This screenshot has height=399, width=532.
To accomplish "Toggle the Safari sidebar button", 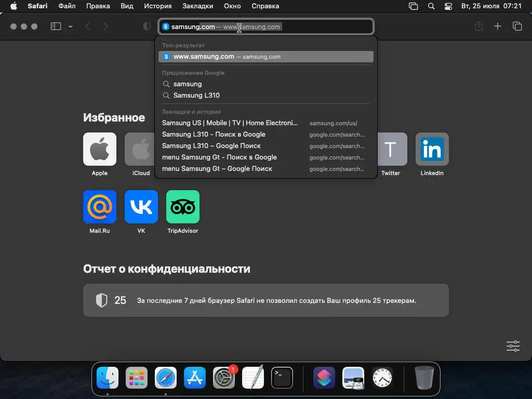I will pyautogui.click(x=56, y=26).
